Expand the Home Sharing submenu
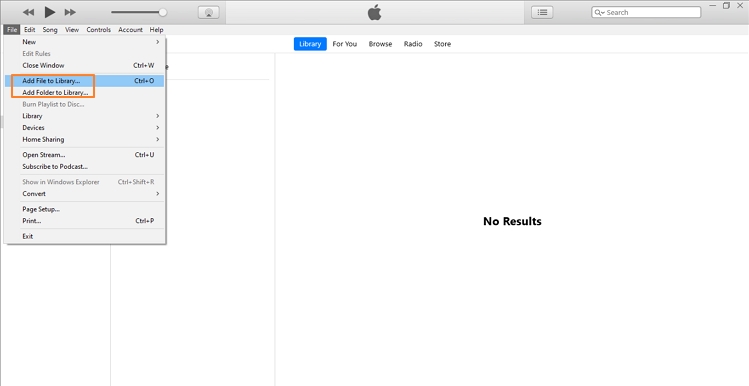Screen dimensions: 749x386 (x=85, y=139)
